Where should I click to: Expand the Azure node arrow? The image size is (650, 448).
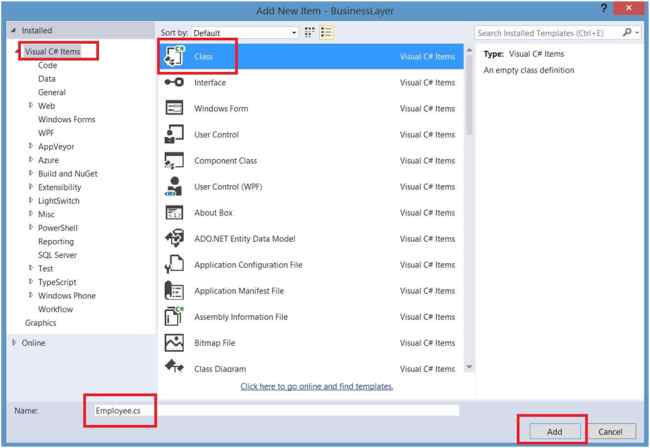(x=31, y=160)
